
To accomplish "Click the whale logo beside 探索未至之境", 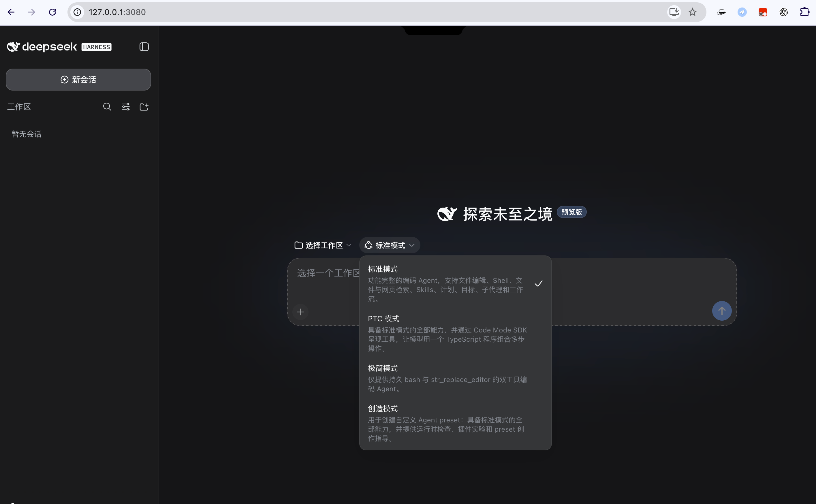I will [x=447, y=214].
